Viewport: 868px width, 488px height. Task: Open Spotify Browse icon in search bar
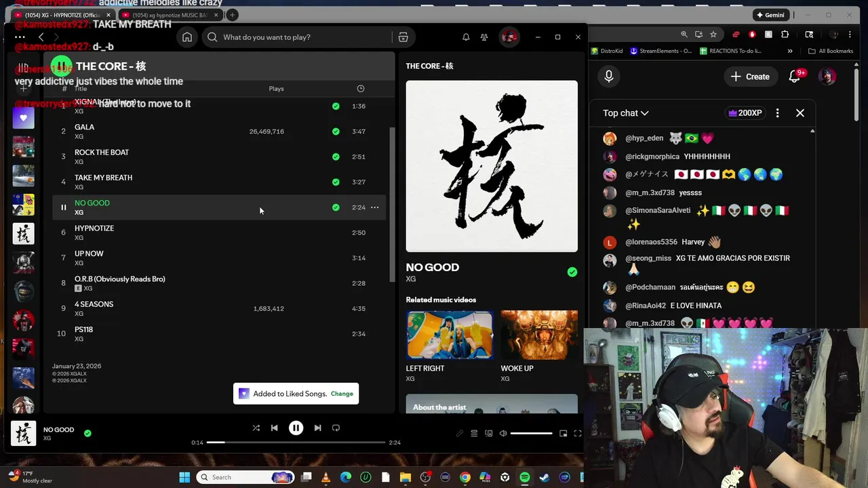(403, 37)
